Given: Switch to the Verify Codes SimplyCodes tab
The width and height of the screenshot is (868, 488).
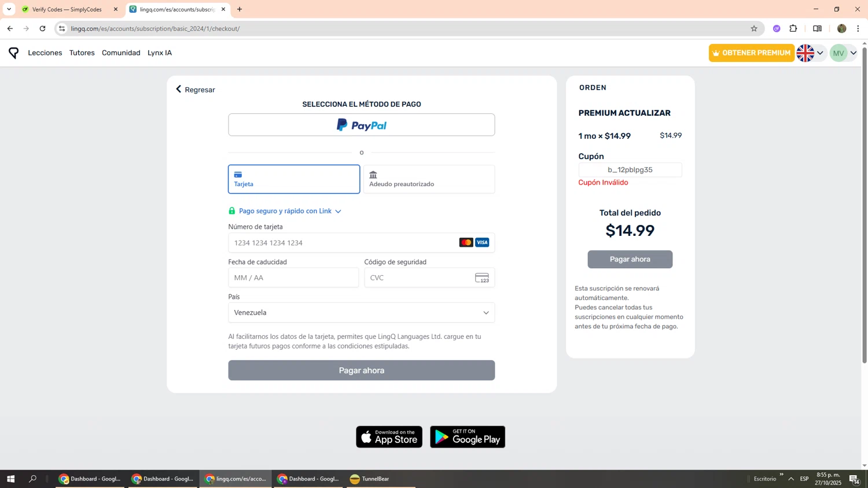Looking at the screenshot, I should (x=67, y=9).
